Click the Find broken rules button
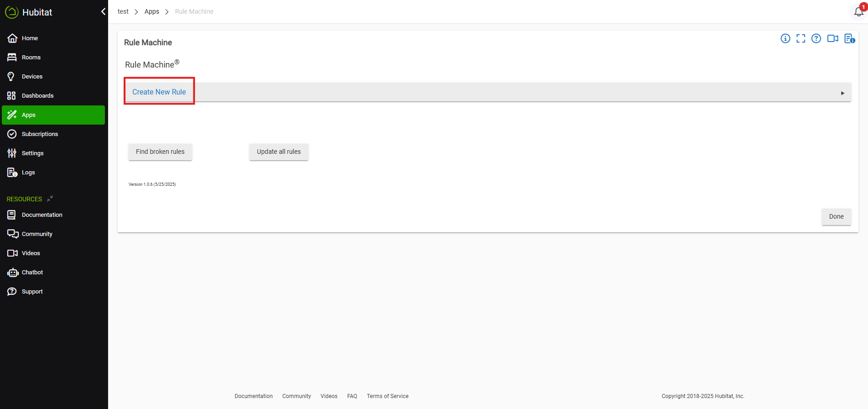Screen dimensions: 868x409 point(160,152)
